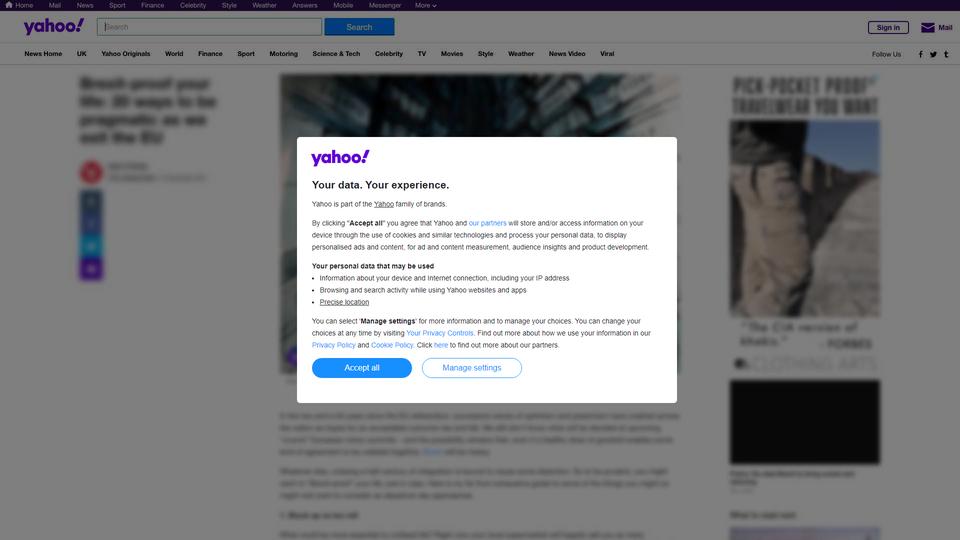The width and height of the screenshot is (960, 540).
Task: Expand the More dropdown in top bar
Action: pos(426,6)
